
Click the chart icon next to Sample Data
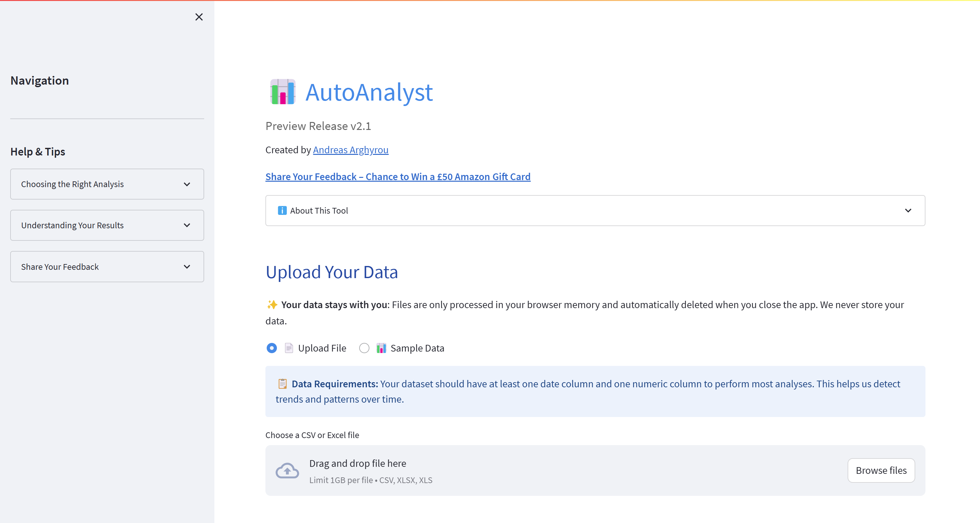[x=381, y=348]
